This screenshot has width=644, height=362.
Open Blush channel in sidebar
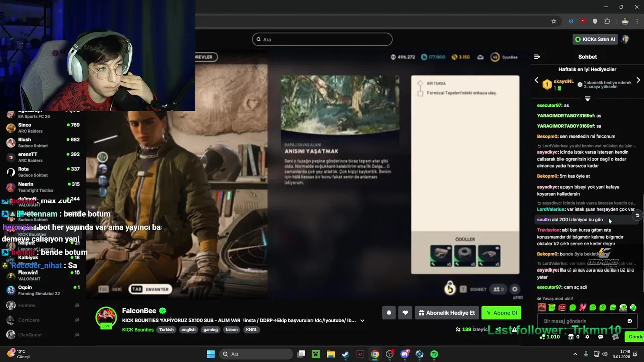point(43,143)
